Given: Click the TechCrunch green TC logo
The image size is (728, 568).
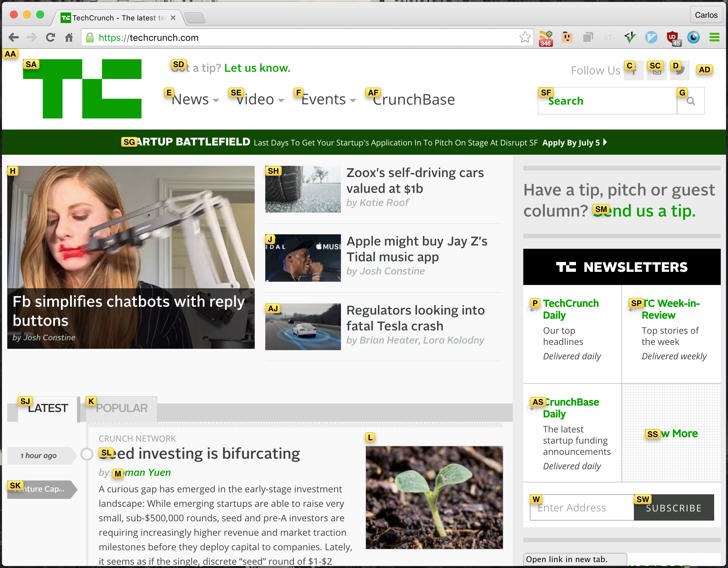Looking at the screenshot, I should click(x=82, y=89).
